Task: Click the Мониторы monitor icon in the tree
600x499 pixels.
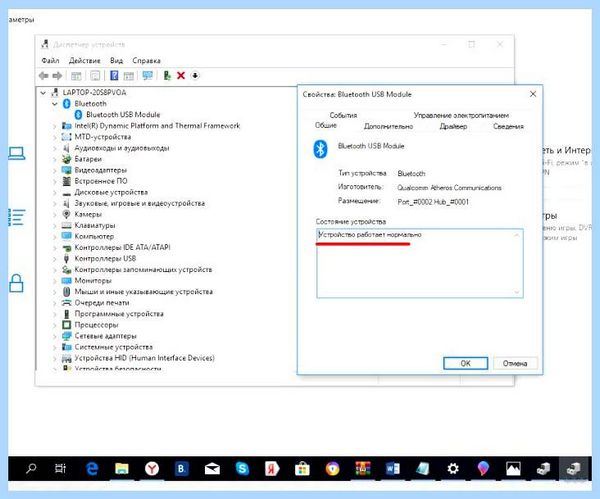Action: pyautogui.click(x=67, y=280)
